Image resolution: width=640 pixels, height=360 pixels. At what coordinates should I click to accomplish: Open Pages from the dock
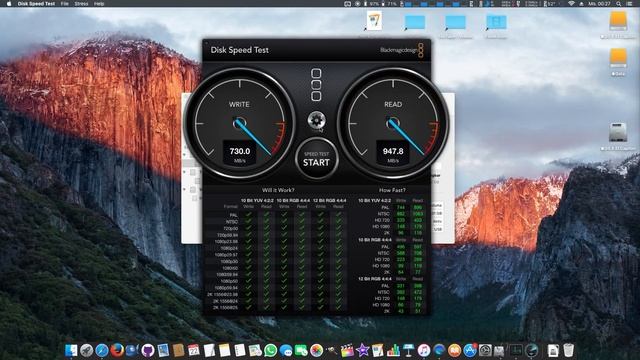point(378,350)
